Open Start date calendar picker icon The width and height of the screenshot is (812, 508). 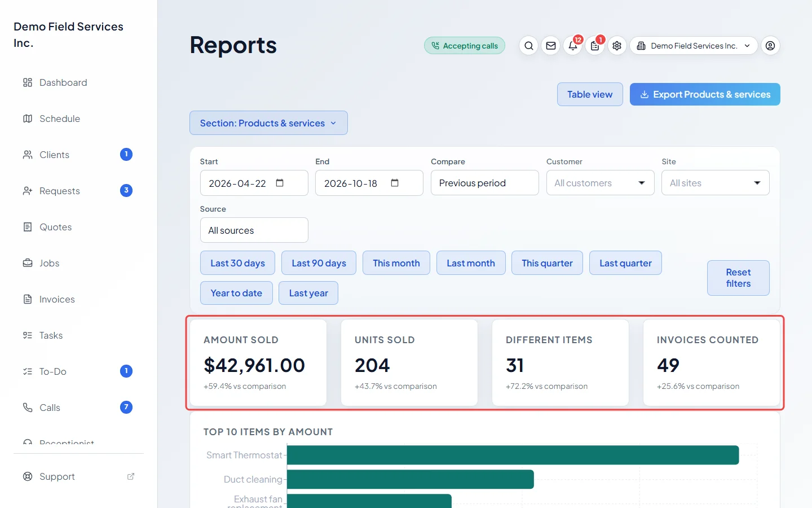pos(280,183)
